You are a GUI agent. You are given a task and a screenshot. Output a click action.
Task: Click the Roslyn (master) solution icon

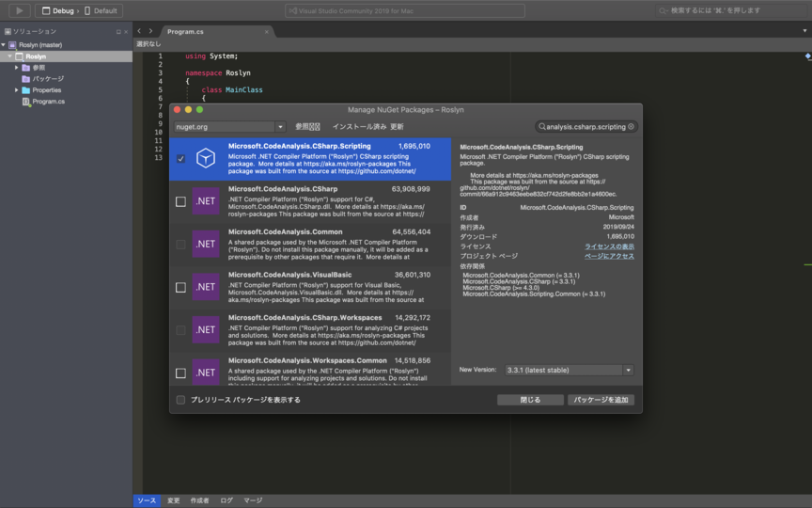(12, 45)
